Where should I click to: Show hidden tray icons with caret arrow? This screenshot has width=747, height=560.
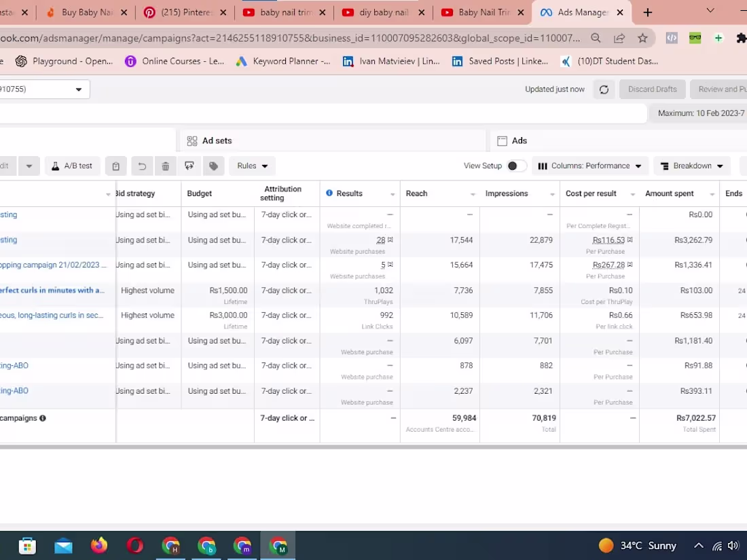(698, 546)
